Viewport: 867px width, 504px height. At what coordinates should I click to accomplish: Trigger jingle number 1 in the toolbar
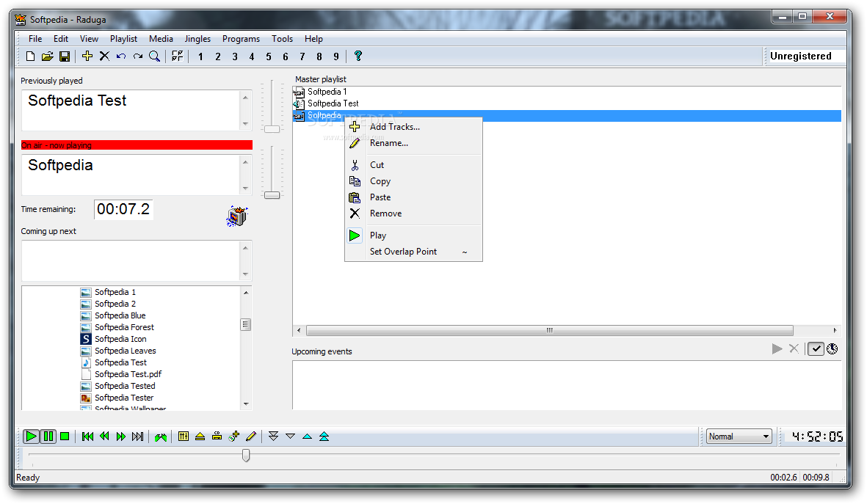click(200, 56)
